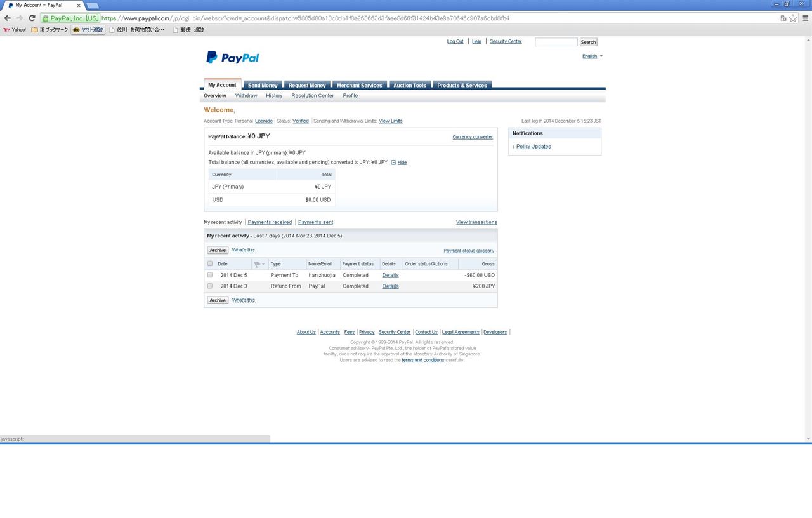Open the Auction Tools tab
This screenshot has height=518, width=812.
point(410,85)
